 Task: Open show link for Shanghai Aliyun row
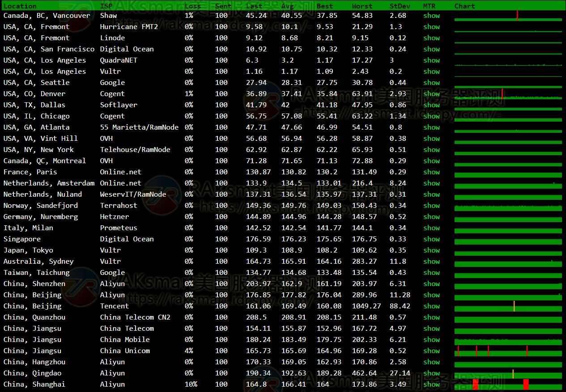click(x=431, y=384)
